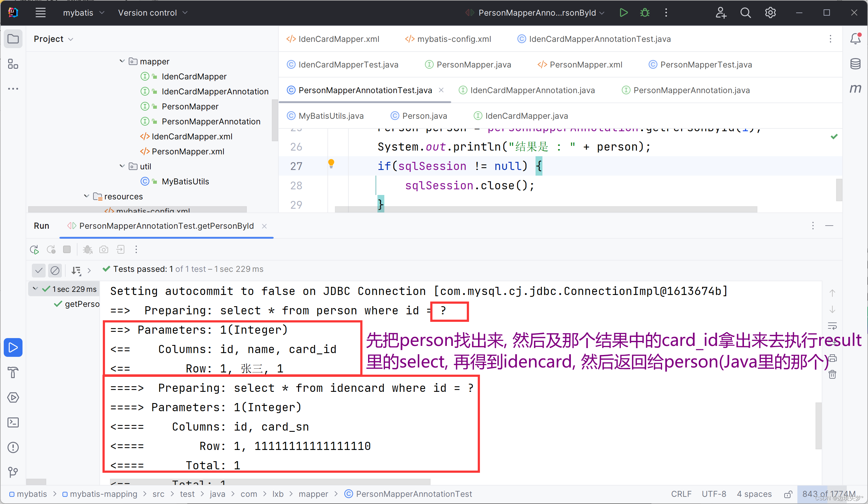
Task: Open the Database tool window
Action: pyautogui.click(x=856, y=64)
